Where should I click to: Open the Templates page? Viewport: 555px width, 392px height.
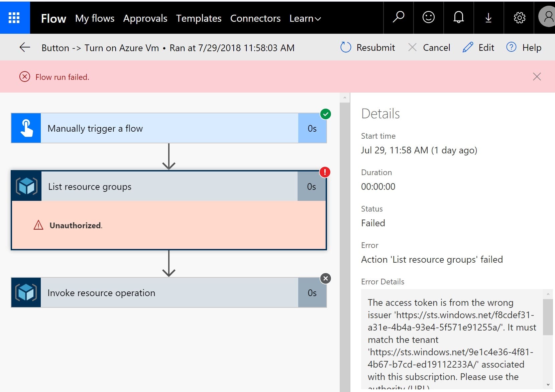point(199,18)
